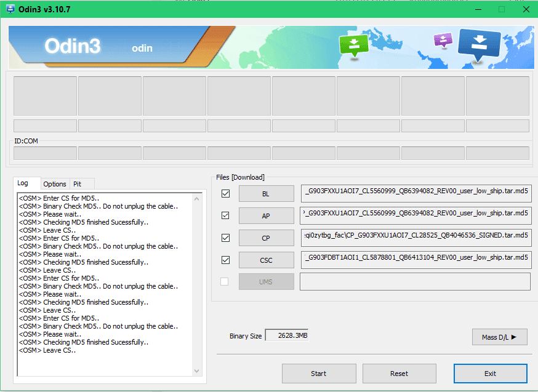
Task: Switch to the Log tab
Action: [x=26, y=183]
